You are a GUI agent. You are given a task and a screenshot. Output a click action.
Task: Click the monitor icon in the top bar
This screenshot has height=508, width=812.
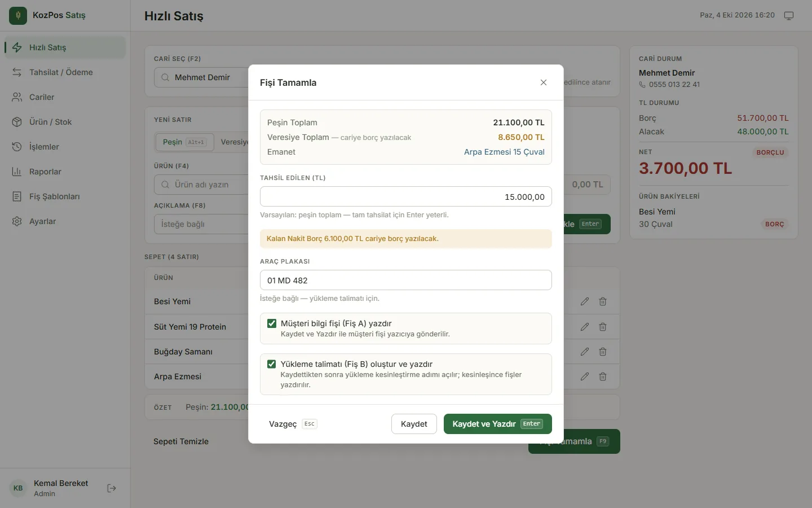coord(789,15)
